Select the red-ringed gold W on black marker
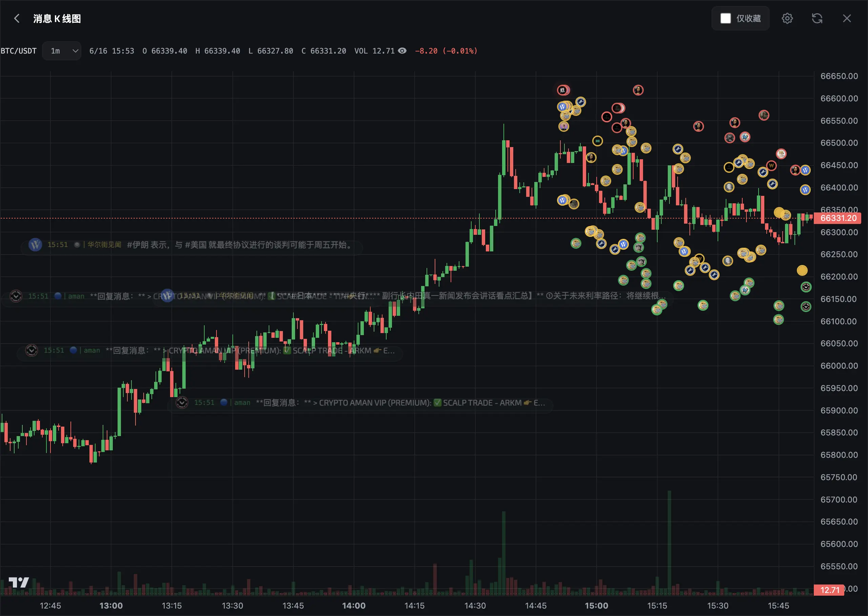The image size is (868, 616). coord(771,166)
